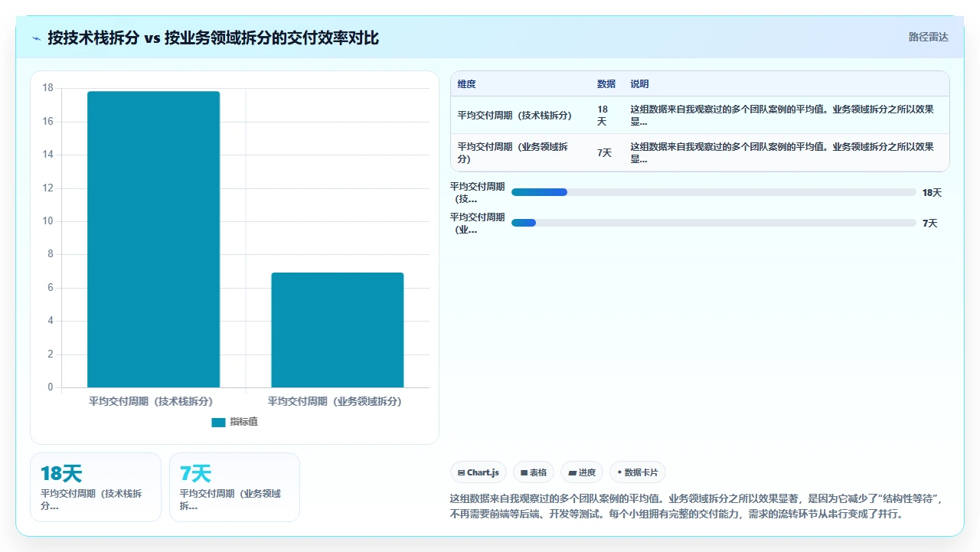Select the 进度 tag button
The width and height of the screenshot is (980, 552).
click(x=582, y=472)
